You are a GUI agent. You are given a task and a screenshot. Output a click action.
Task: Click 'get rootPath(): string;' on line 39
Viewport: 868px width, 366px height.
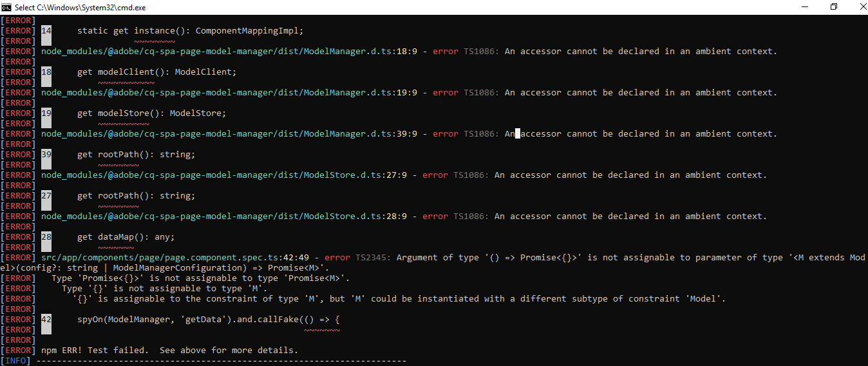click(136, 155)
